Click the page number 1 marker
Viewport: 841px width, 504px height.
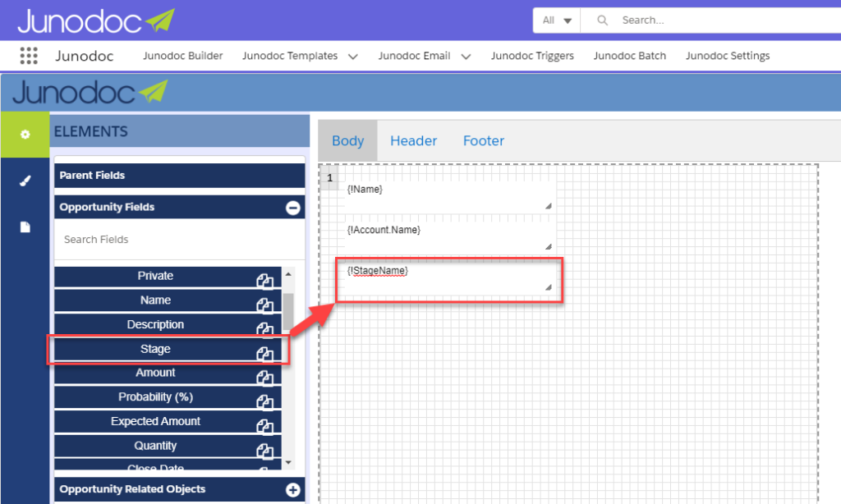click(x=330, y=178)
